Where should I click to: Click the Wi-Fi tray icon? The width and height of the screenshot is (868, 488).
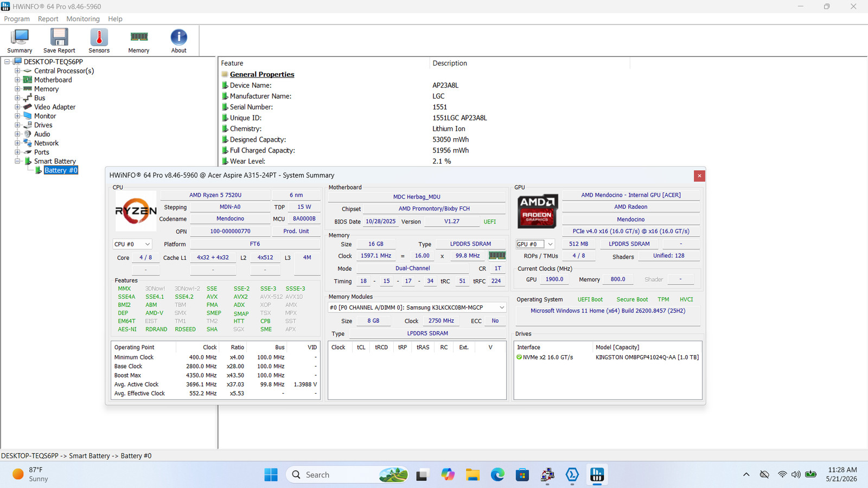tap(782, 474)
